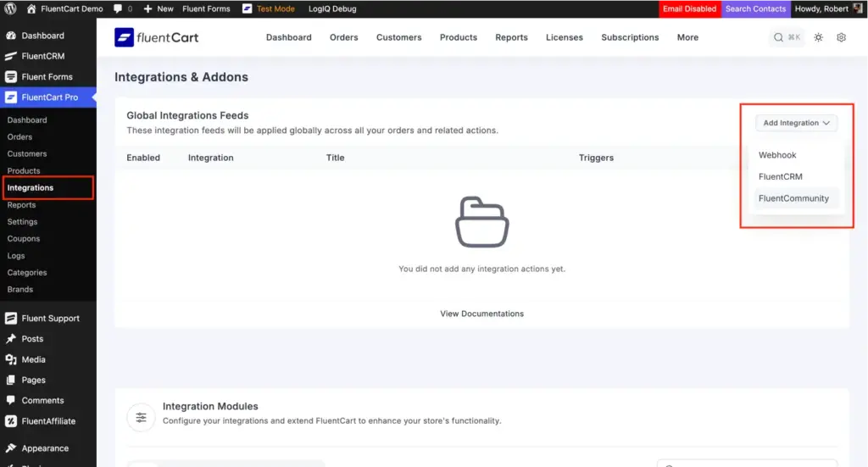868x467 pixels.
Task: Click the Test Mode FluentCart icon
Action: (247, 8)
